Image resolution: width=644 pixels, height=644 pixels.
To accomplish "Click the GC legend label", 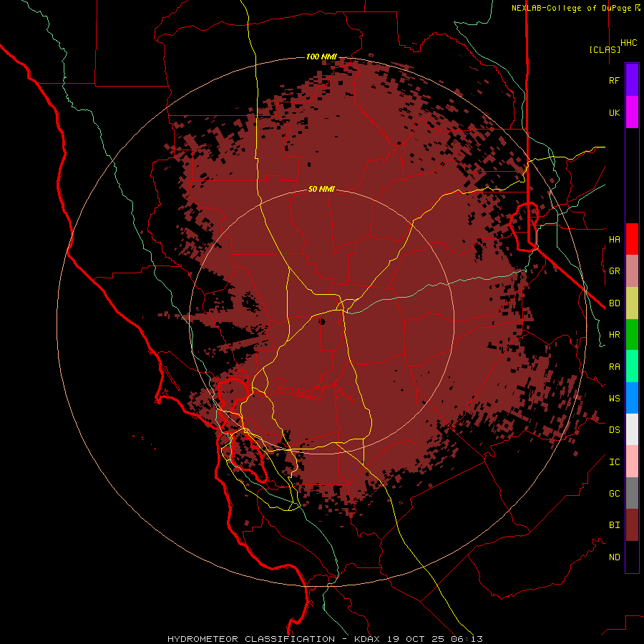I will [x=614, y=494].
